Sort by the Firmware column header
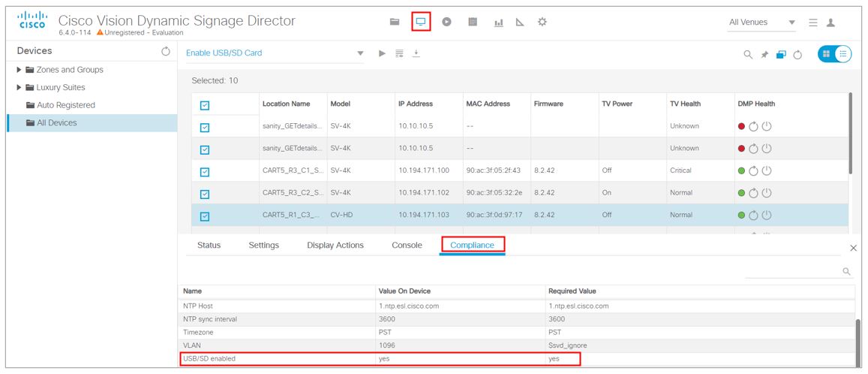This screenshot has height=374, width=868. (548, 104)
